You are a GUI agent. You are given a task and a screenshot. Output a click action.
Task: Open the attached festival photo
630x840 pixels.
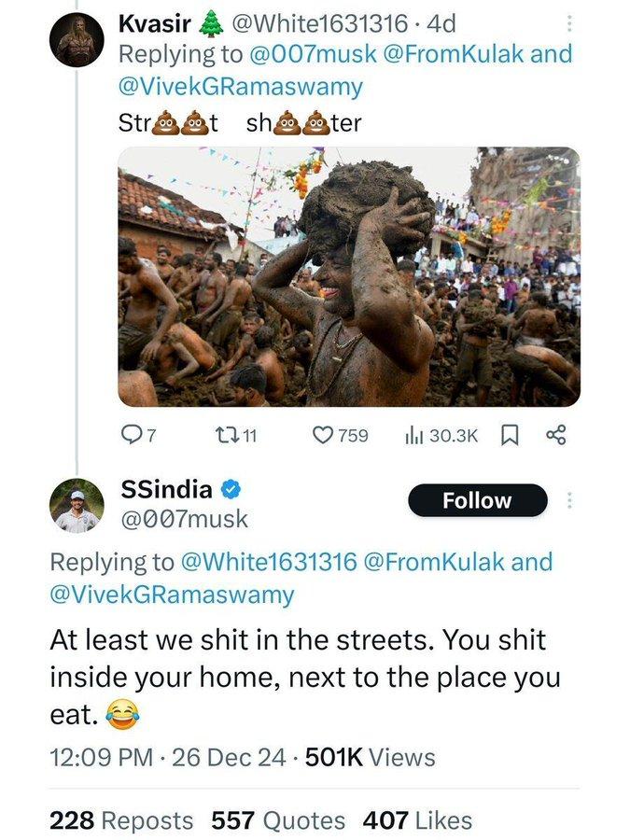tap(349, 276)
